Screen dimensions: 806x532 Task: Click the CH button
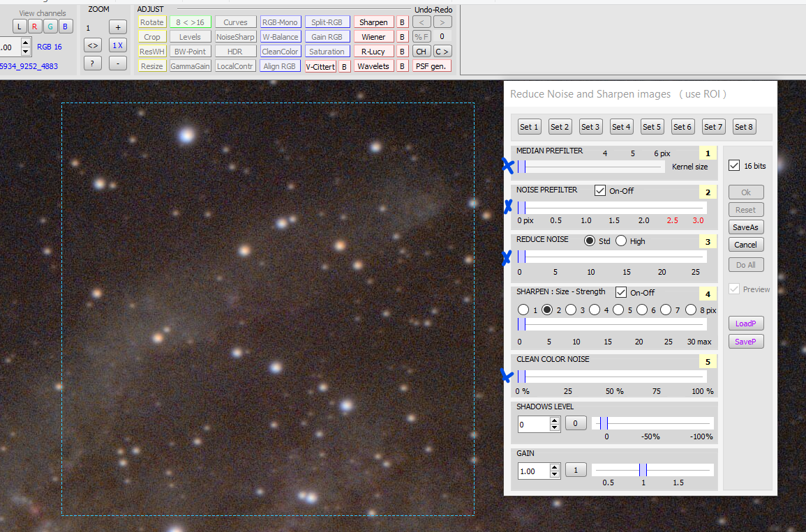pyautogui.click(x=421, y=52)
